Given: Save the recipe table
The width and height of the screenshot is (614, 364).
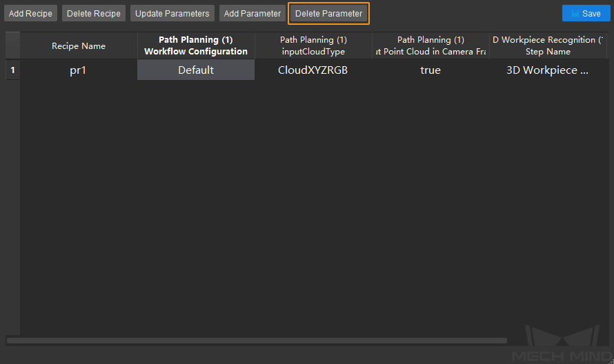Looking at the screenshot, I should point(586,13).
